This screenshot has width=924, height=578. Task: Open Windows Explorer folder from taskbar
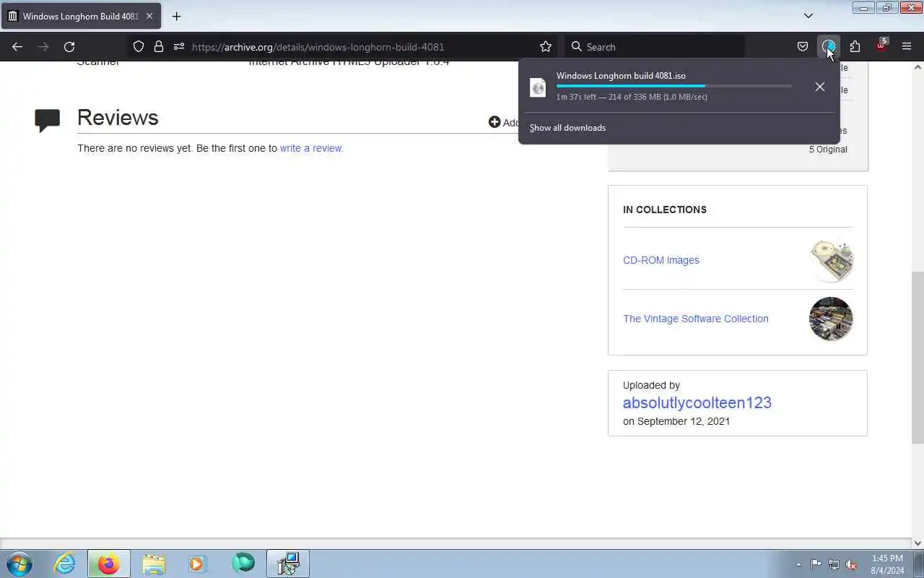click(x=154, y=564)
